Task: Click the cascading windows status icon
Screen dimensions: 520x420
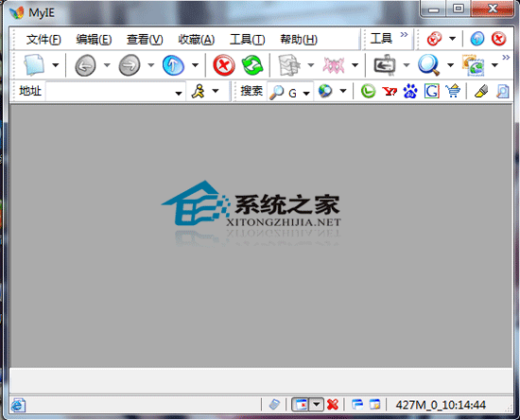Action: pyautogui.click(x=357, y=405)
